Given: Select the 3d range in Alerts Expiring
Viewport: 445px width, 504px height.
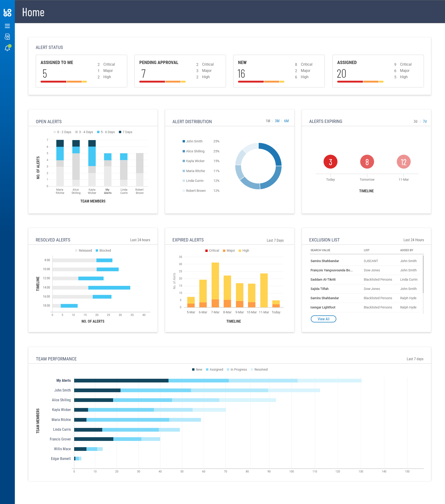Looking at the screenshot, I should pyautogui.click(x=415, y=121).
